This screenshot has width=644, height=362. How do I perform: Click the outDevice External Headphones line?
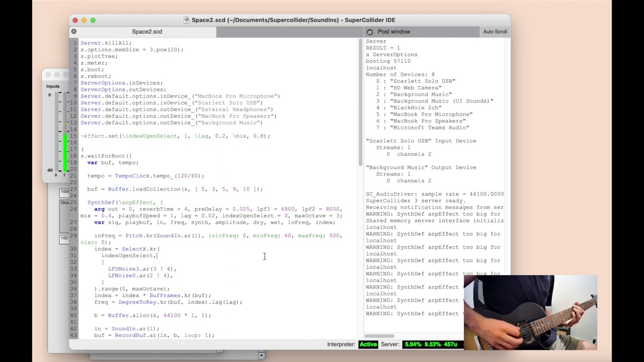pos(177,110)
